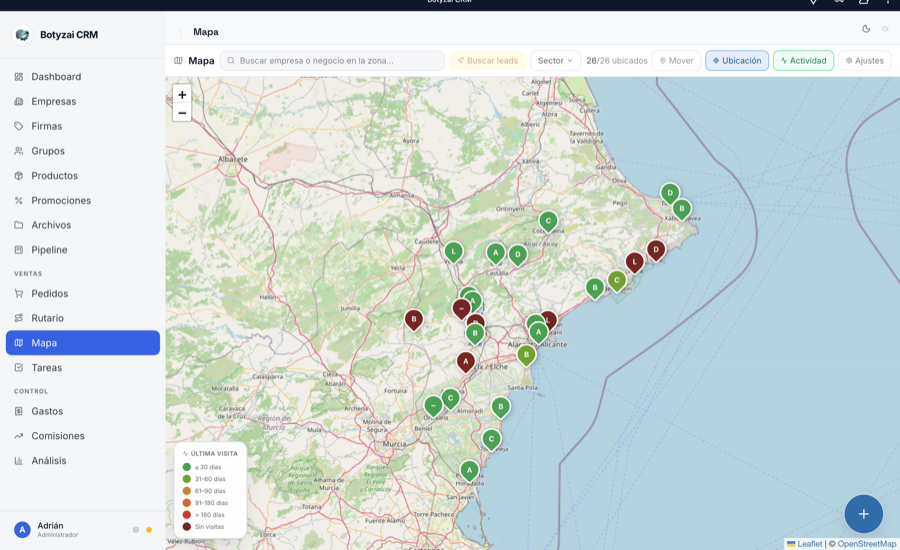Click the green C marker near Cocentaina

click(x=548, y=221)
